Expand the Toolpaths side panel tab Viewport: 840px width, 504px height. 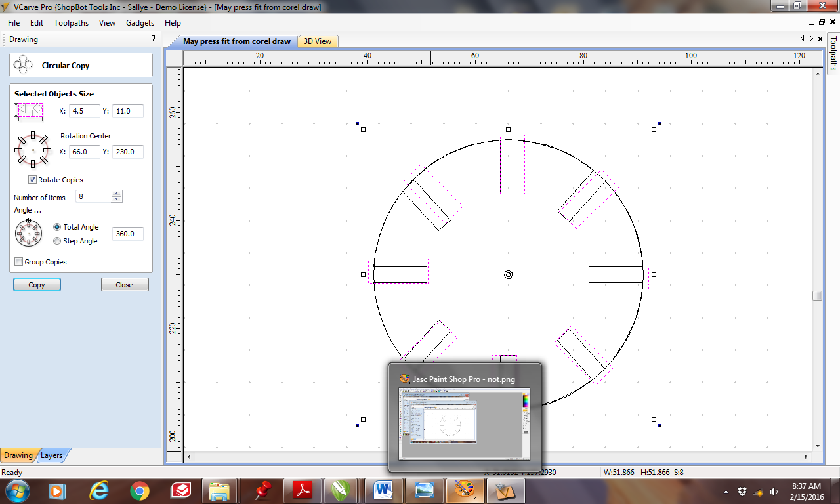coord(833,52)
